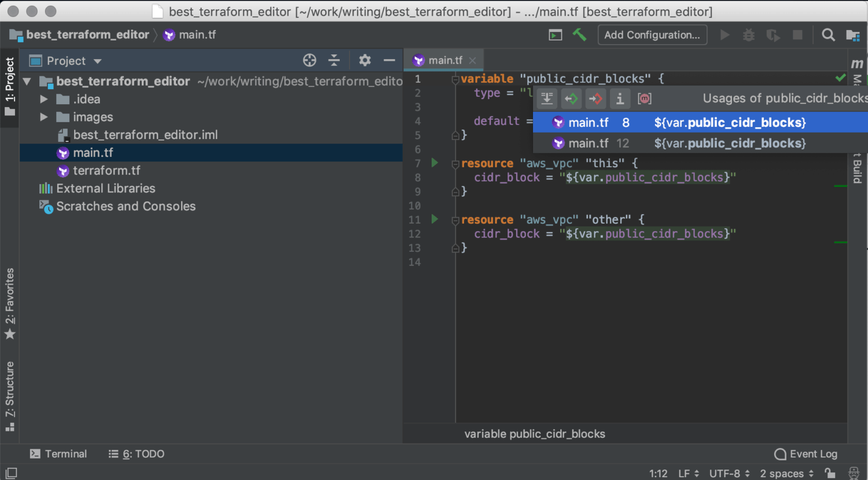Hide the Project panel with minus icon
The height and width of the screenshot is (480, 868).
(x=389, y=60)
